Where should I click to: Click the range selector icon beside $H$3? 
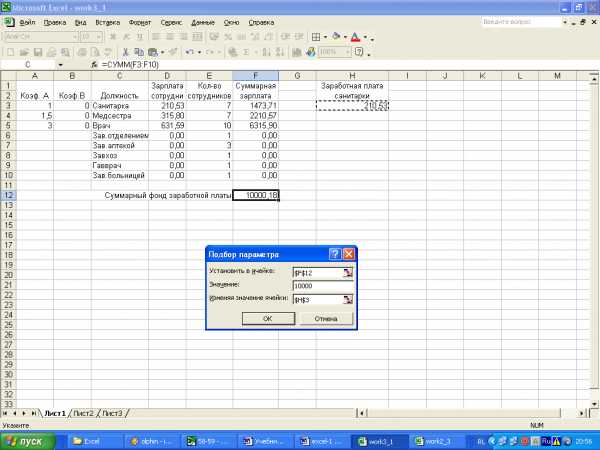(348, 298)
